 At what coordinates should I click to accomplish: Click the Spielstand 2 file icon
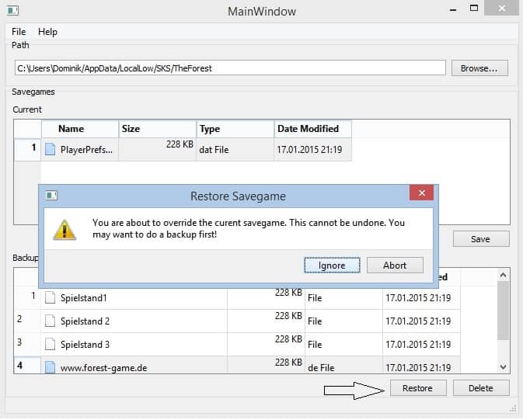click(51, 321)
